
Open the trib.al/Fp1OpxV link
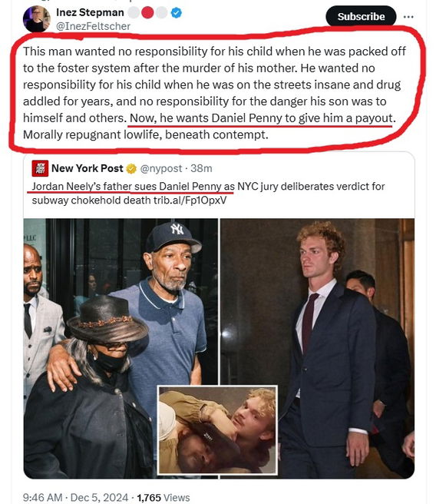190,201
